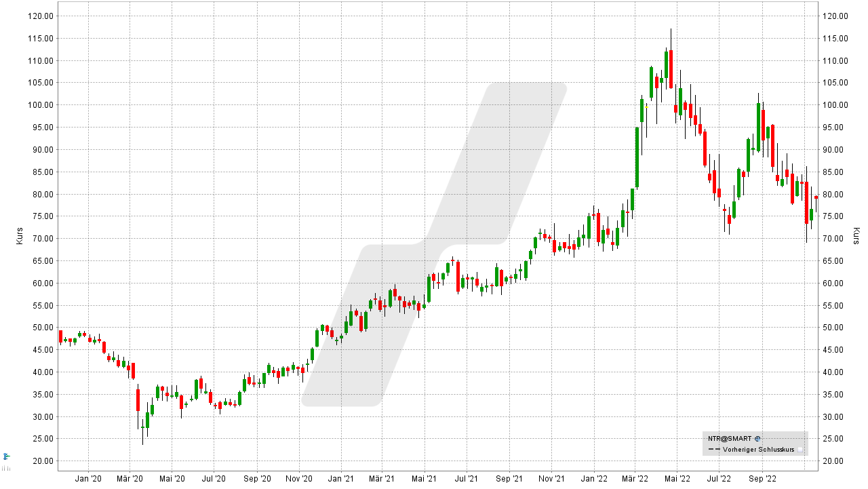Click the Sep '20 date label
The width and height of the screenshot is (868, 489).
point(257,479)
